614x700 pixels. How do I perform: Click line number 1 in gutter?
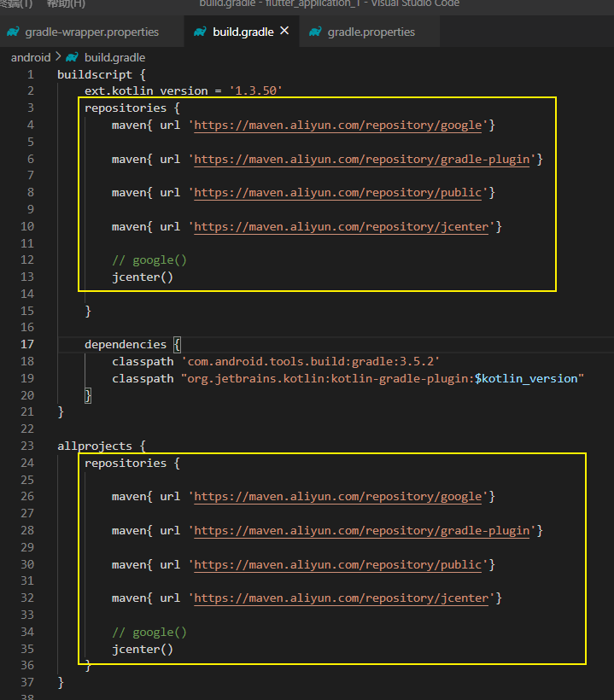pos(31,74)
